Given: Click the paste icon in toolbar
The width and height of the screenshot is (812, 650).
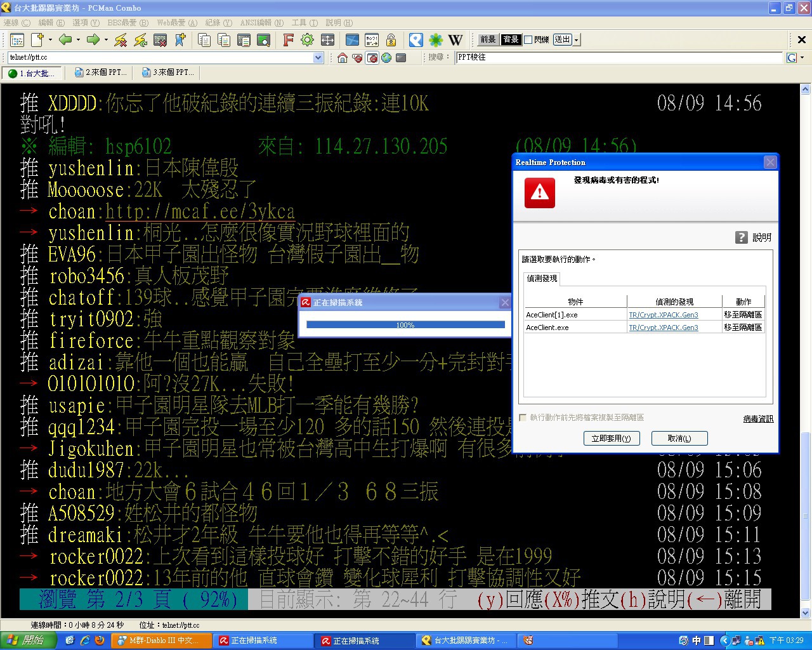Looking at the screenshot, I should (224, 40).
